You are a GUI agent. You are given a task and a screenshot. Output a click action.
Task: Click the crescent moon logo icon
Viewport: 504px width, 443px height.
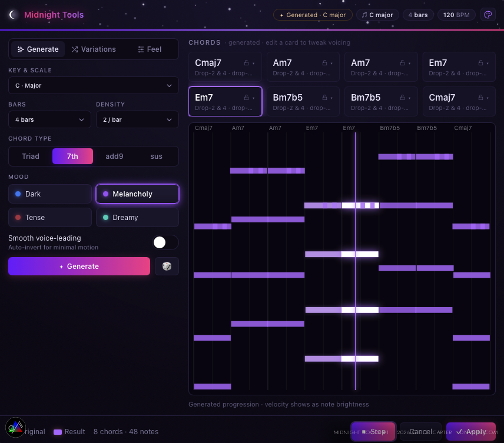[13, 15]
